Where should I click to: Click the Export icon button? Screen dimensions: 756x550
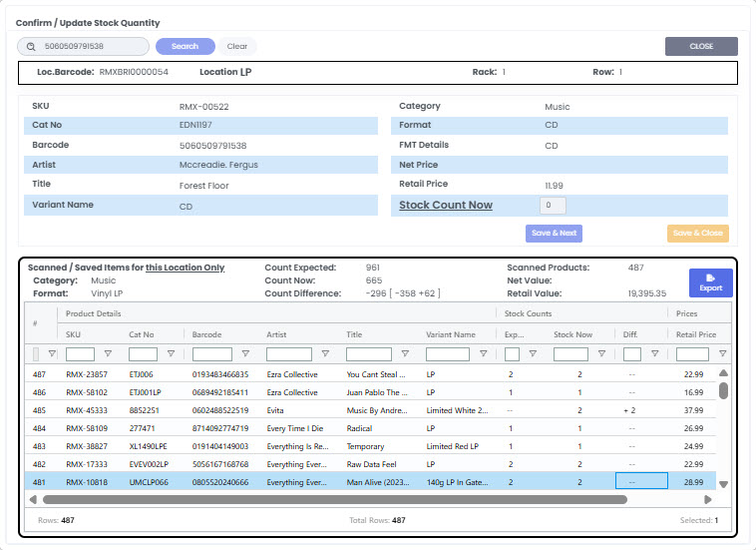click(710, 282)
